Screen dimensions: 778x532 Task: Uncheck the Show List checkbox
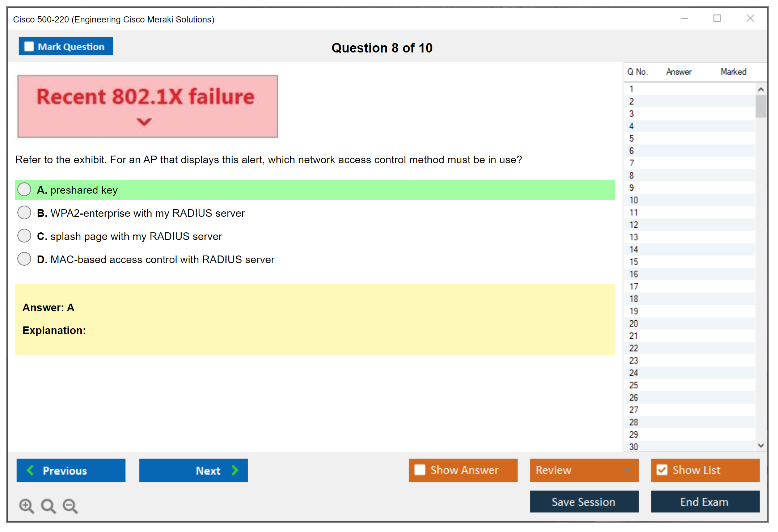click(662, 470)
